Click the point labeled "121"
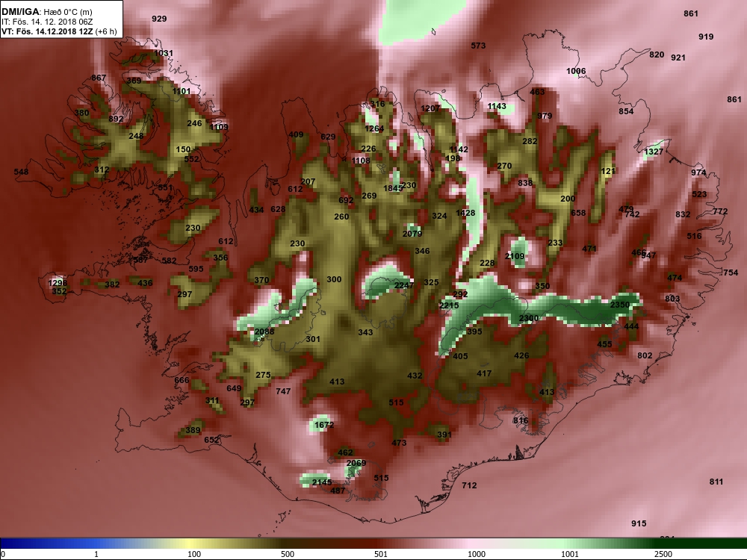 click(x=608, y=171)
